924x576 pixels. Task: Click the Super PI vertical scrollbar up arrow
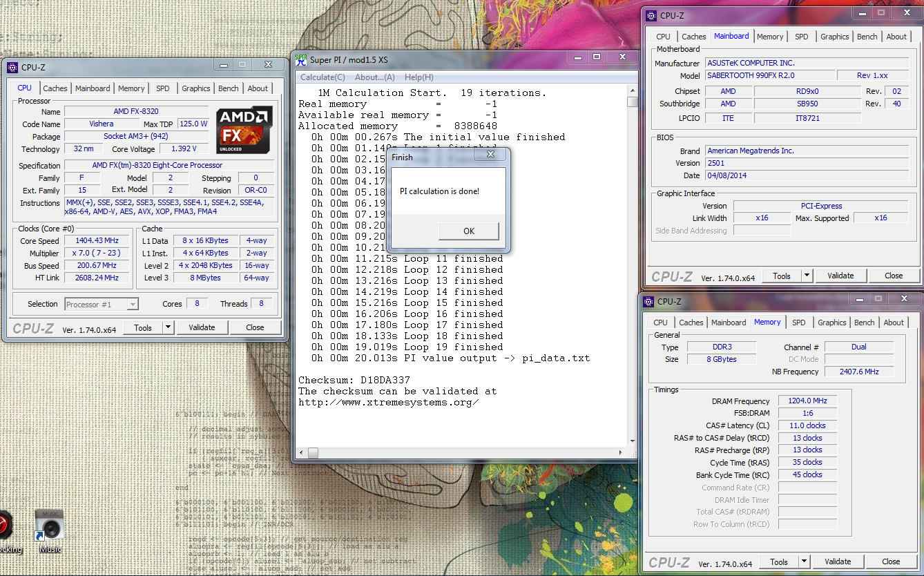click(632, 90)
